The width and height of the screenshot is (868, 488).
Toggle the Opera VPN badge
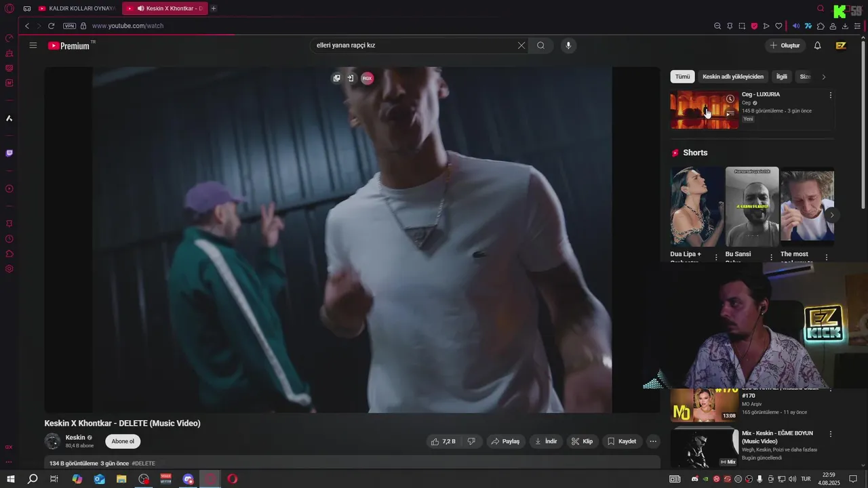pos(69,26)
